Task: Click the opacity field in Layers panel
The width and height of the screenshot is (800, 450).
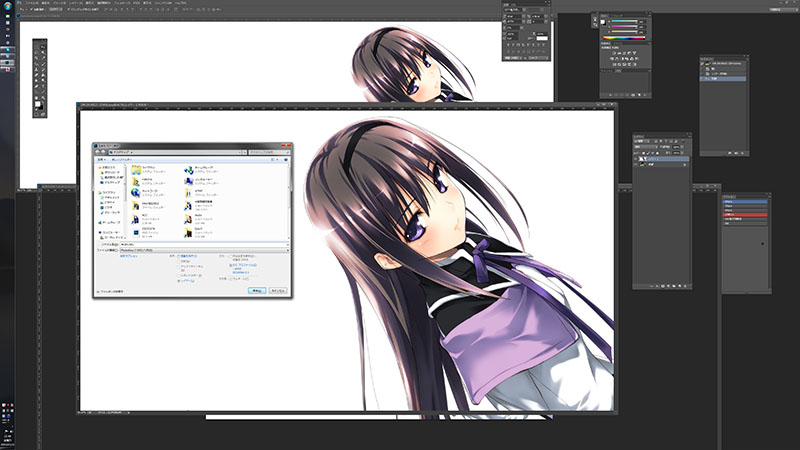Action: tap(676, 147)
